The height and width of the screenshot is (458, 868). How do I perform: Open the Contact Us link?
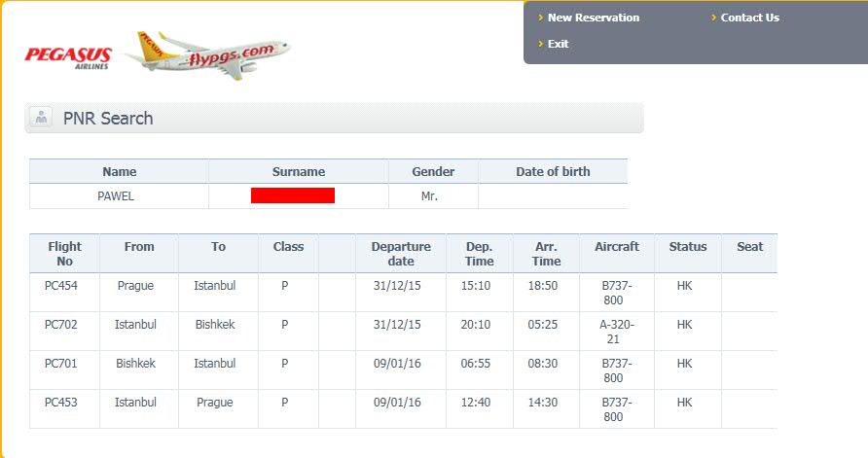[x=749, y=18]
